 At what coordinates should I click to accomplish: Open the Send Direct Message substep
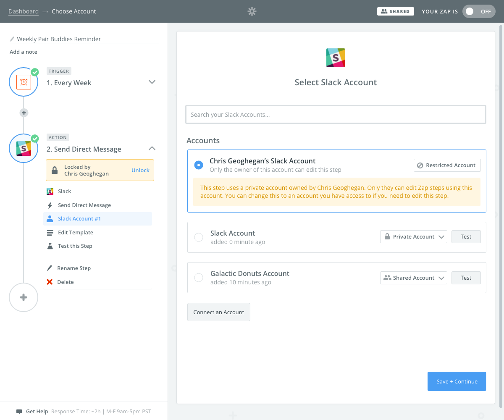(x=97, y=205)
